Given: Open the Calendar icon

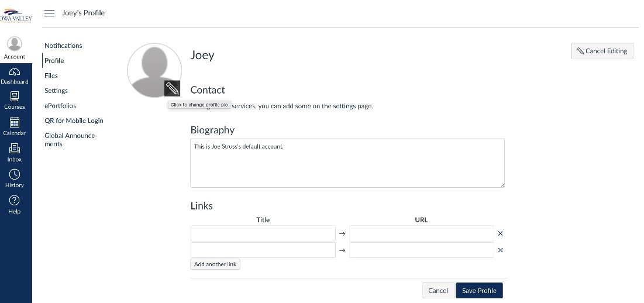Looking at the screenshot, I should [x=15, y=122].
